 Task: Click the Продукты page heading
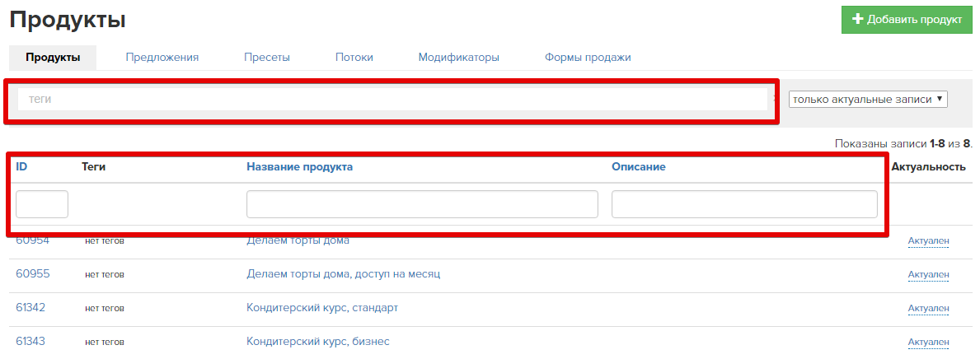(68, 20)
